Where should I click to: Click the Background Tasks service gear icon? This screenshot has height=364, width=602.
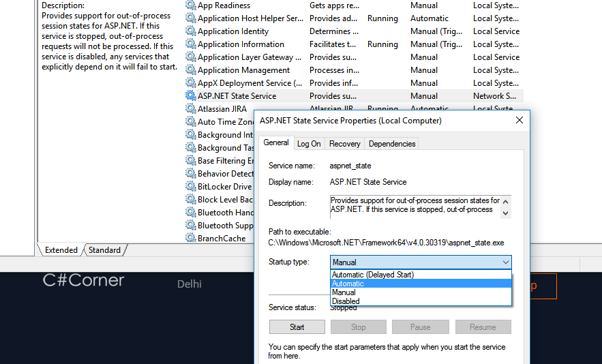(x=190, y=147)
